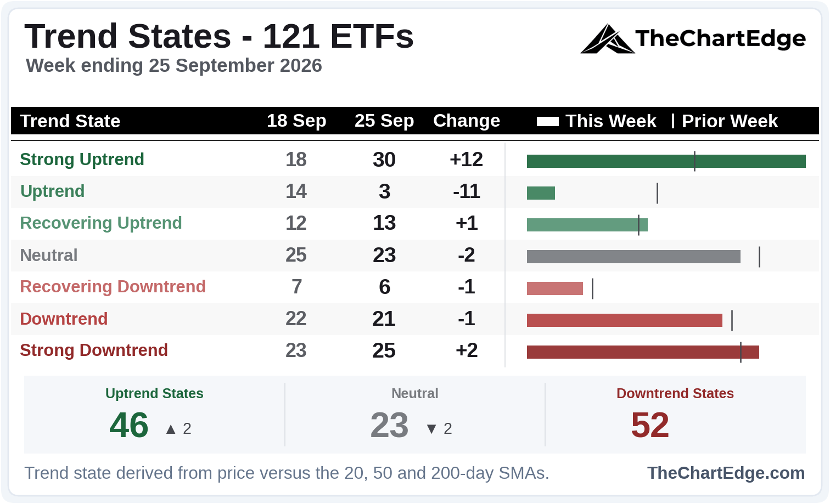Click the Downtrend States 52 summary
Image resolution: width=830 pixels, height=504 pixels.
pyautogui.click(x=675, y=415)
